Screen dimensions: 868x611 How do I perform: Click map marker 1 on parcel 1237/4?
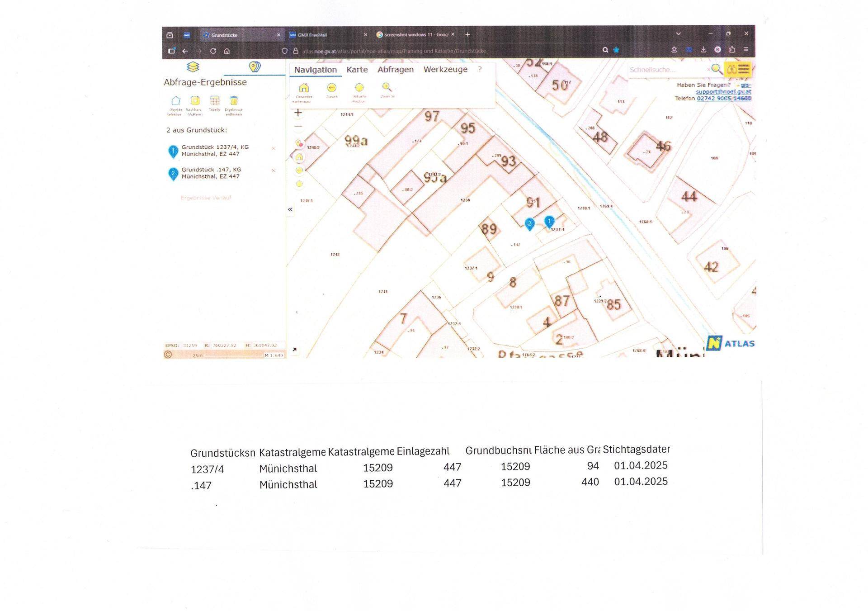pyautogui.click(x=549, y=222)
